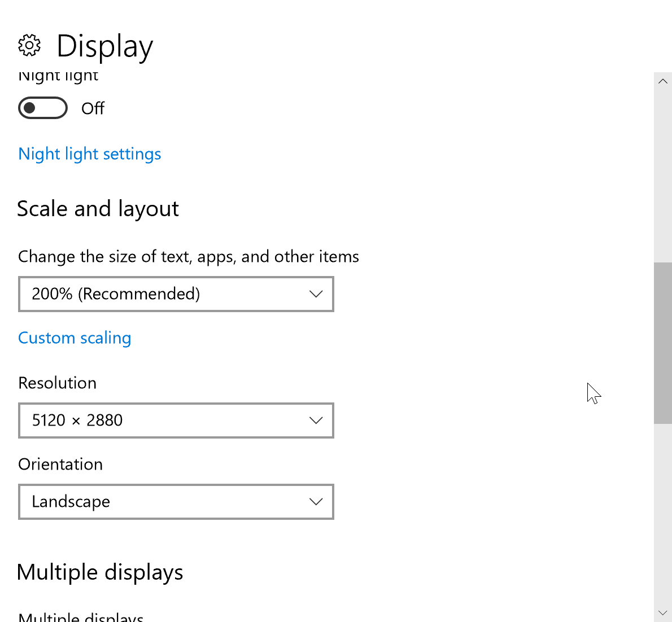The width and height of the screenshot is (672, 622).
Task: Click the Resolution dropdown arrow
Action: (316, 420)
